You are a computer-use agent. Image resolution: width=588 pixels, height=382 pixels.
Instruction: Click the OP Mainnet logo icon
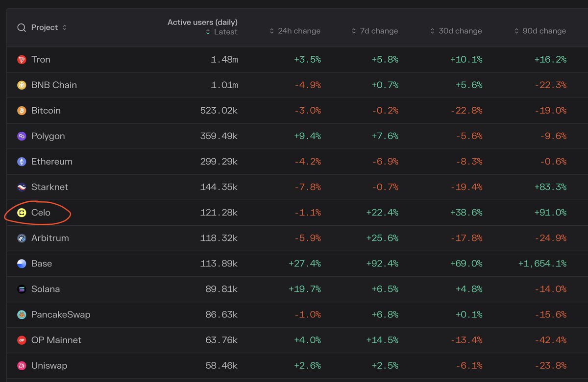pos(22,340)
